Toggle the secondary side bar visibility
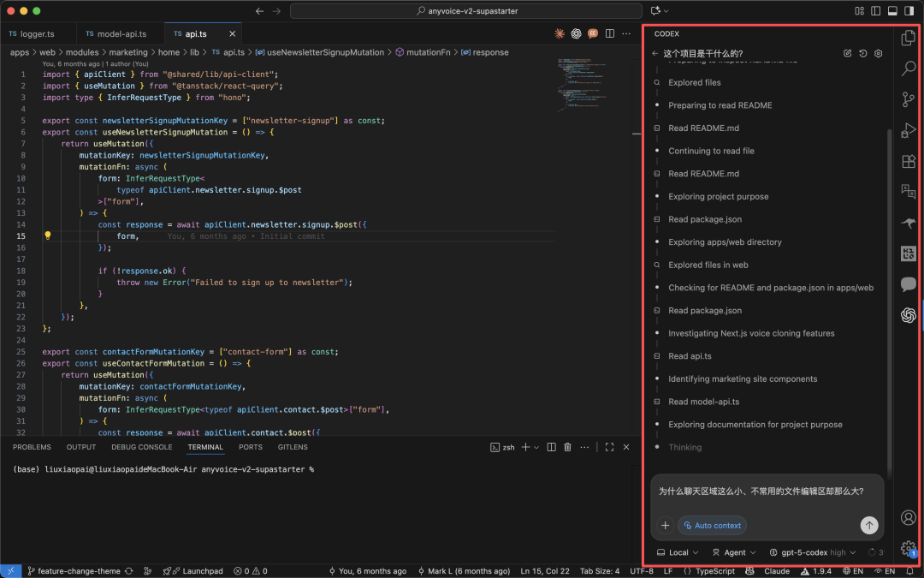This screenshot has width=924, height=578. tap(909, 10)
